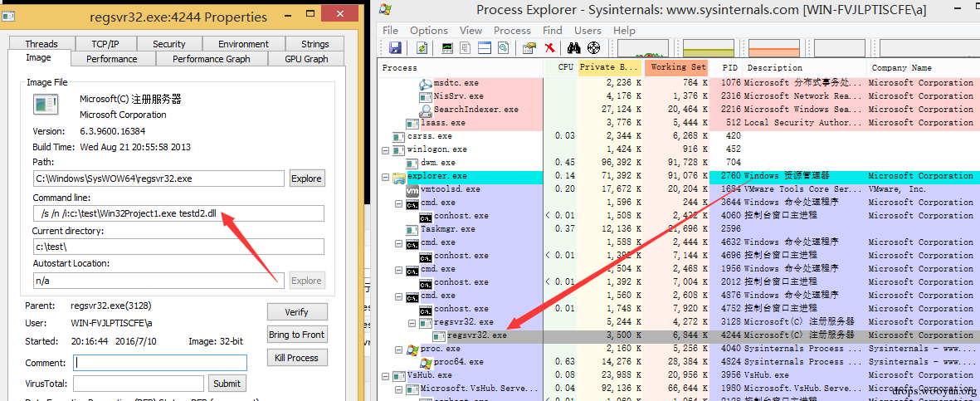Switch to the Environment tab
Image resolution: width=980 pixels, height=401 pixels.
tap(243, 44)
